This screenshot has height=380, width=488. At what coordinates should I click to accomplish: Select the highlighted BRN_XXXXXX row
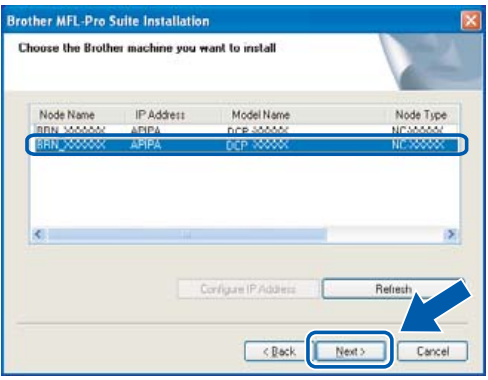click(x=247, y=145)
